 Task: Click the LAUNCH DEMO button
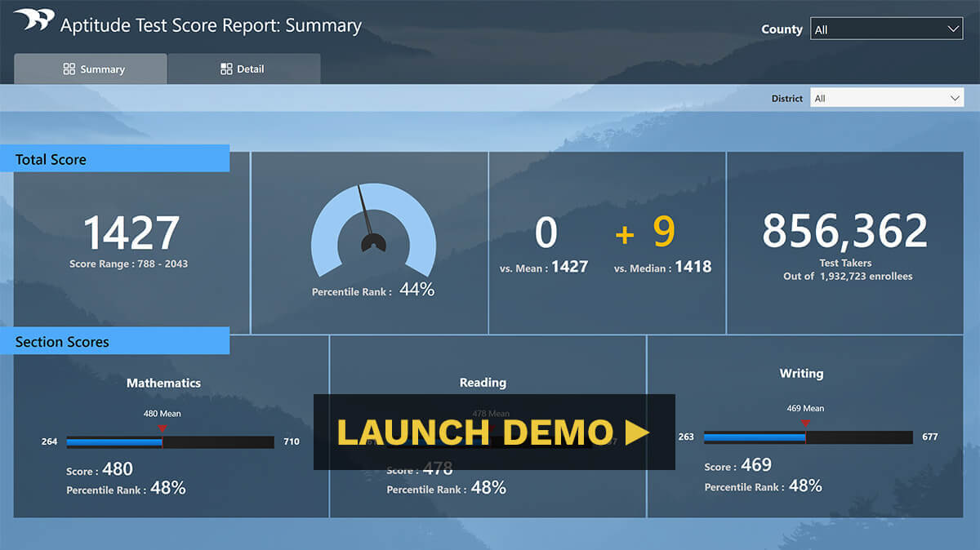coord(494,433)
